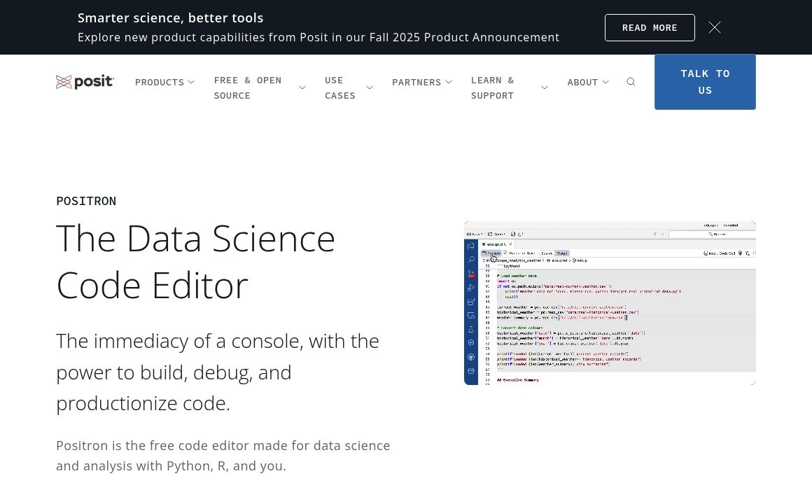Click Explorer icon in Positron screenshot sidebar

click(471, 246)
